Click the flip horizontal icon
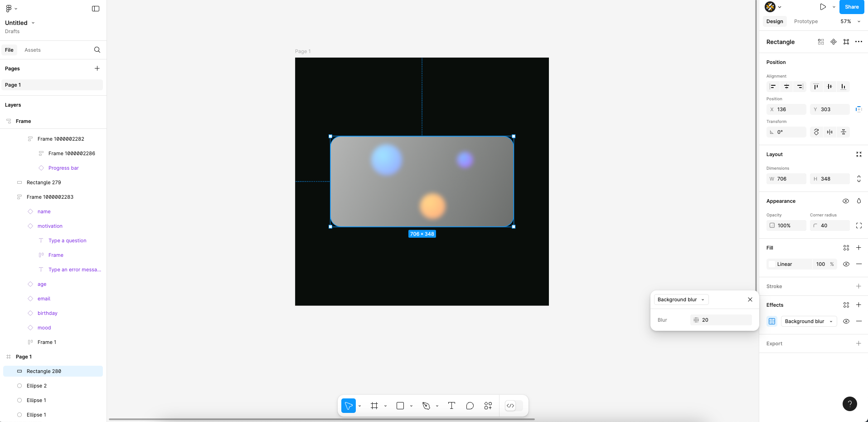The height and width of the screenshot is (422, 868). (830, 132)
